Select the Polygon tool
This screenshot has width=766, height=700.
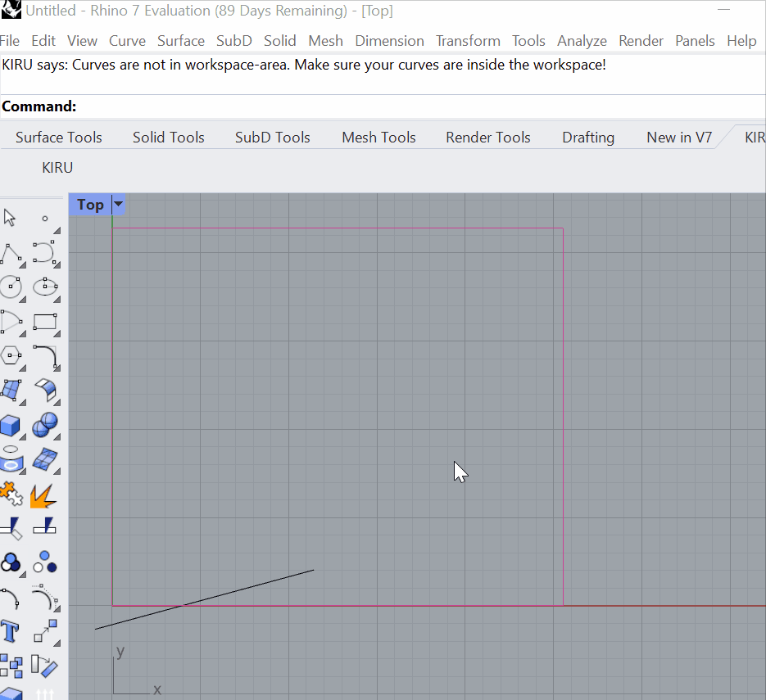pyautogui.click(x=11, y=356)
